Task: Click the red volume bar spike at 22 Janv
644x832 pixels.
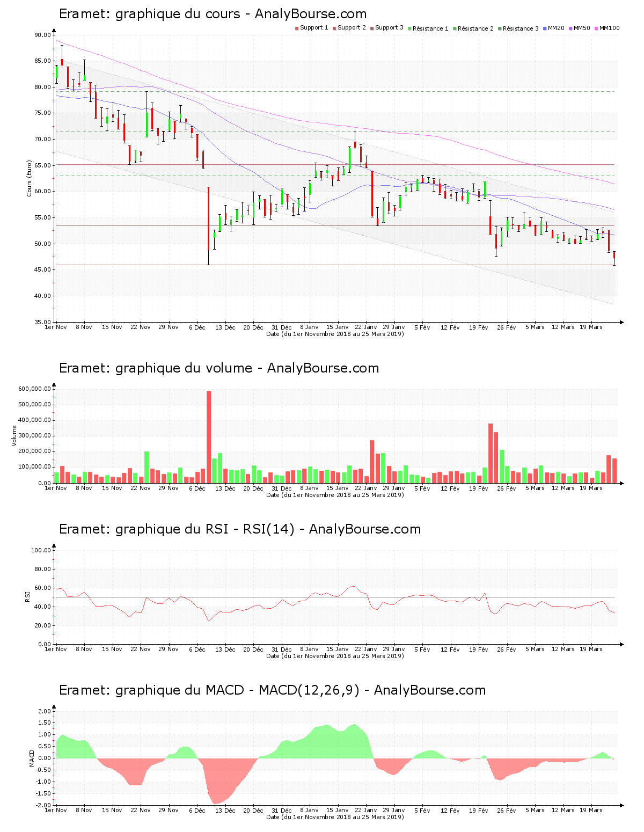Action: point(372,462)
